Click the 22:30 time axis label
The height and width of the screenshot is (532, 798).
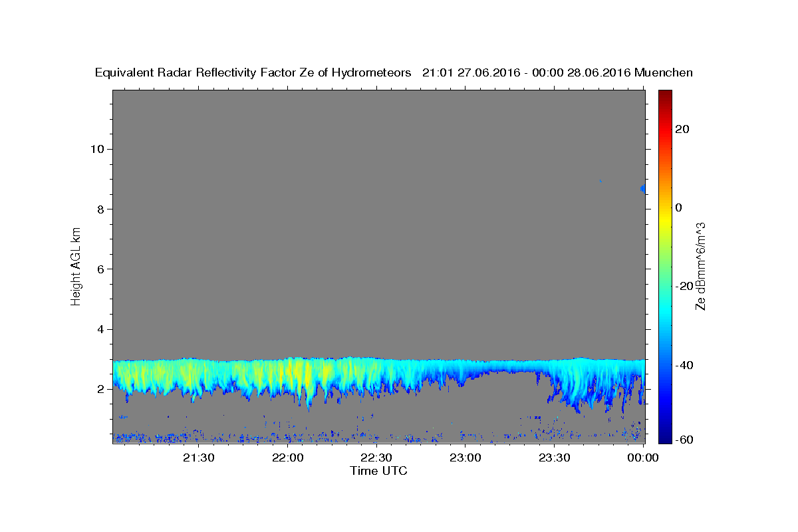point(376,458)
